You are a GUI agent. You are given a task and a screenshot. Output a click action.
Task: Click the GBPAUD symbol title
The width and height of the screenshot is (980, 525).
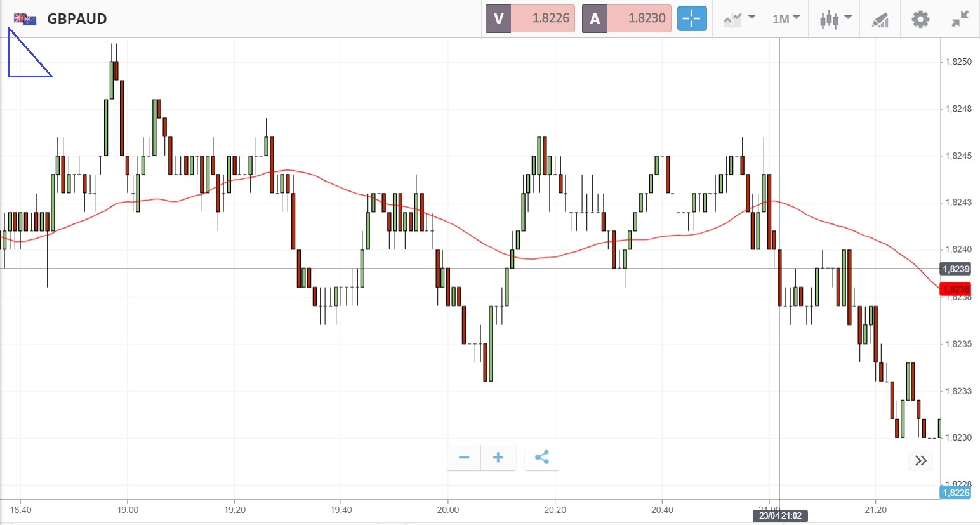click(x=77, y=19)
